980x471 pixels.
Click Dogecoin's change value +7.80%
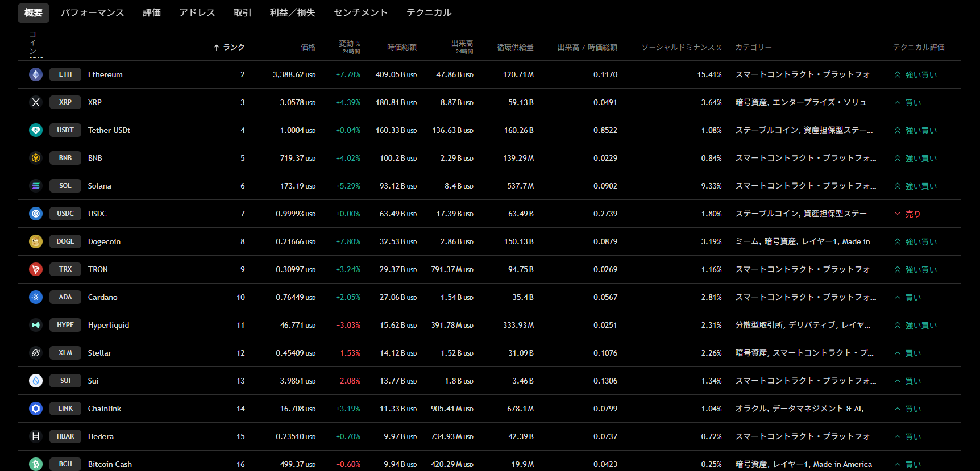(348, 241)
